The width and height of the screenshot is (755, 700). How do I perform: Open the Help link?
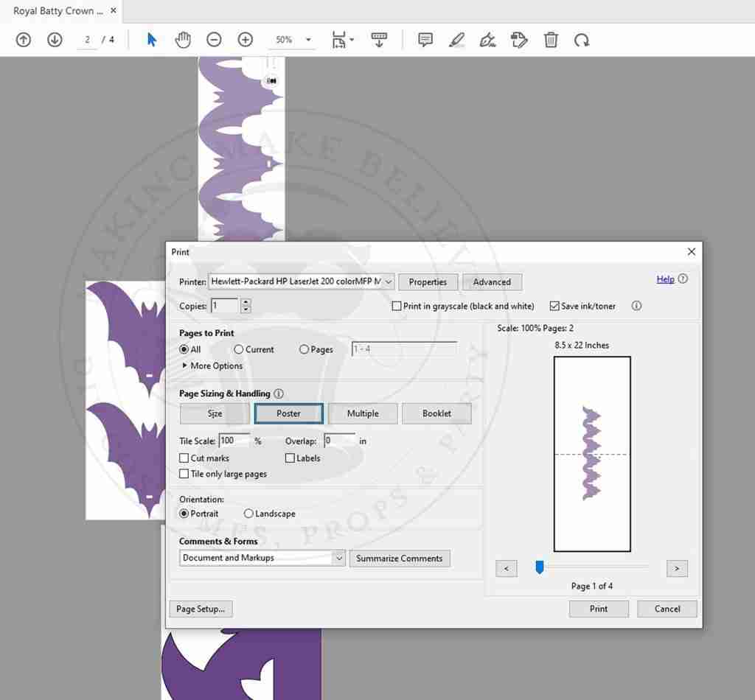[665, 279]
